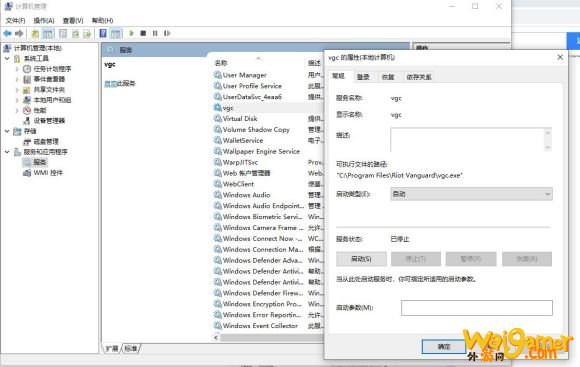Click the 描述 description text box
This screenshot has height=367, width=580.
[468, 139]
